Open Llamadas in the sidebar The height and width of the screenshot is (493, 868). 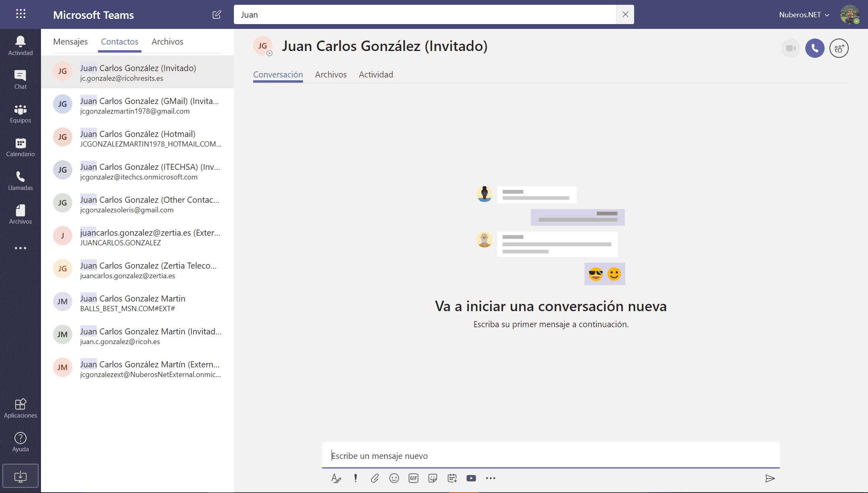20,181
